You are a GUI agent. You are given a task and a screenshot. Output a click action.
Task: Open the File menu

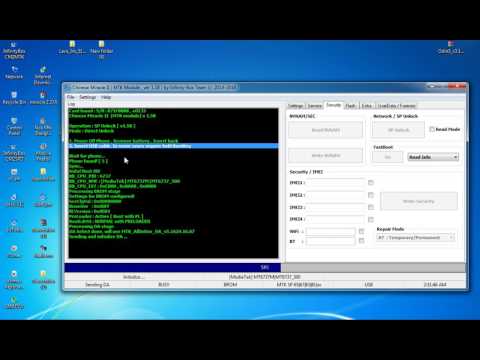click(x=70, y=97)
